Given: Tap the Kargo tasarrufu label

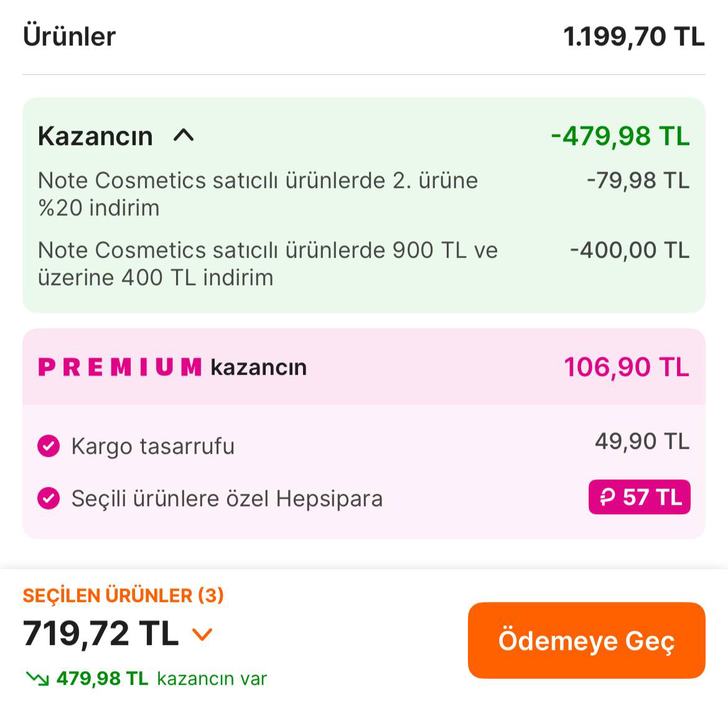Looking at the screenshot, I should coord(153,446).
